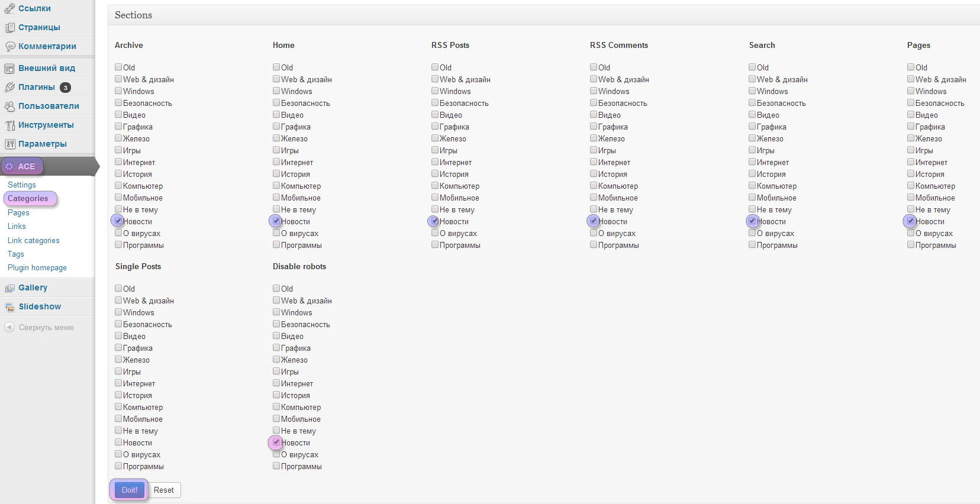
Task: Click the Страницы pages icon
Action: point(9,28)
